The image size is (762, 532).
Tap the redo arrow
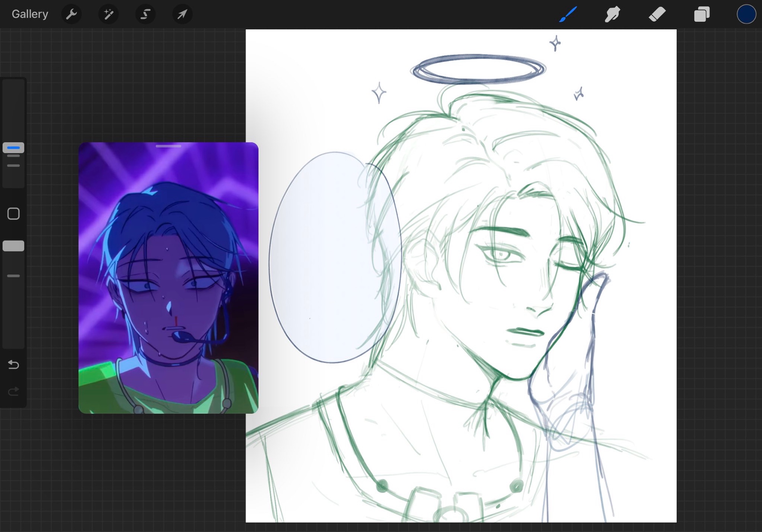point(13,391)
